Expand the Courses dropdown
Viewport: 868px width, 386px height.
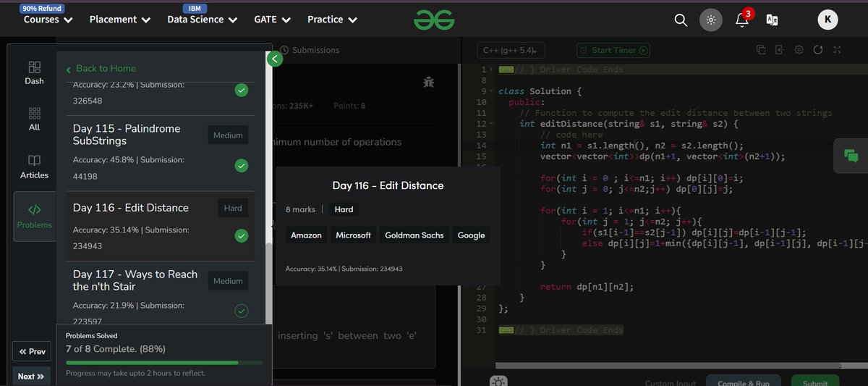click(48, 20)
